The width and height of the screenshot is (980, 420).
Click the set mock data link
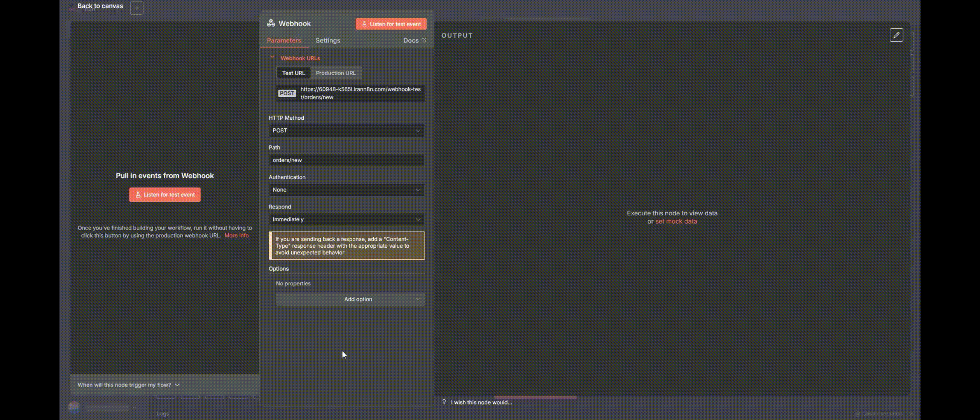[x=676, y=221]
